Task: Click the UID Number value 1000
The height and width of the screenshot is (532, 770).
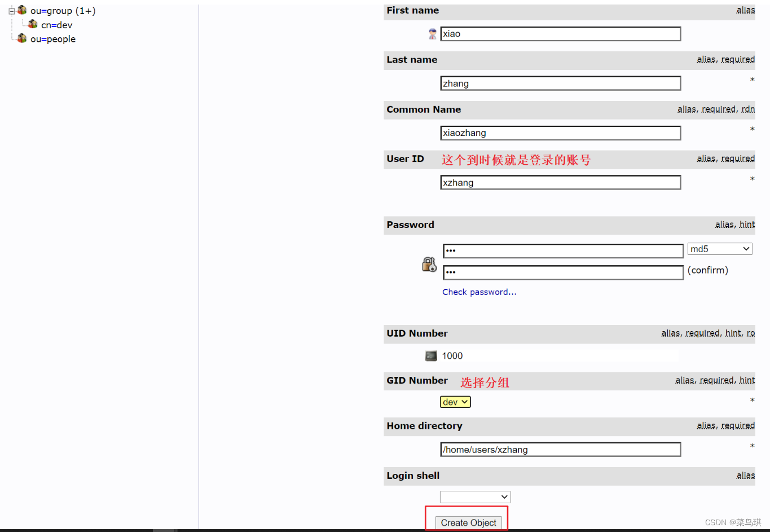Action: click(x=452, y=356)
